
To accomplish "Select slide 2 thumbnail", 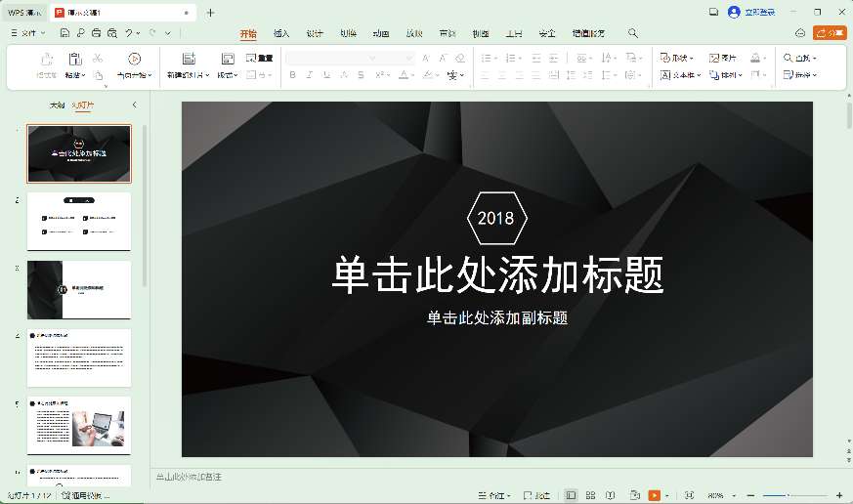I will click(x=79, y=222).
